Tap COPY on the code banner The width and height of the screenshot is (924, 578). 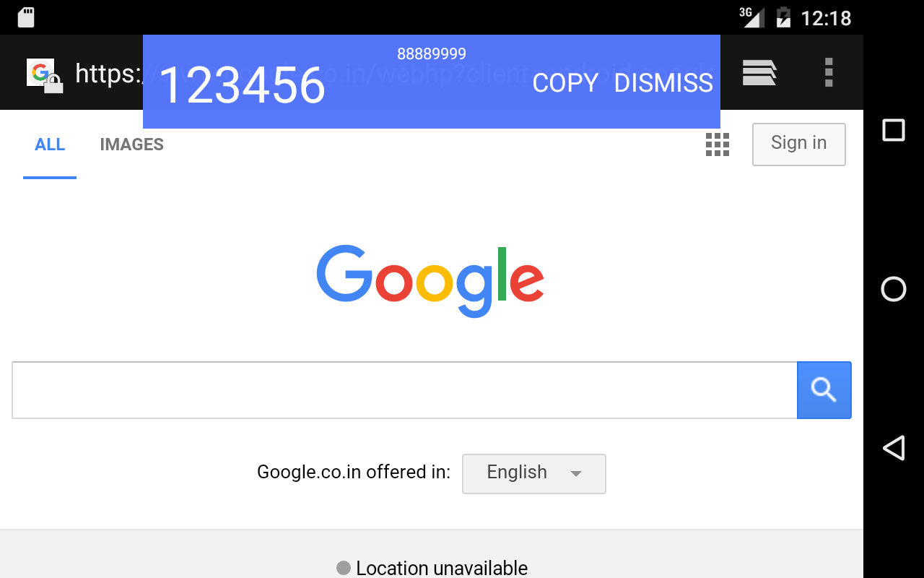point(565,83)
